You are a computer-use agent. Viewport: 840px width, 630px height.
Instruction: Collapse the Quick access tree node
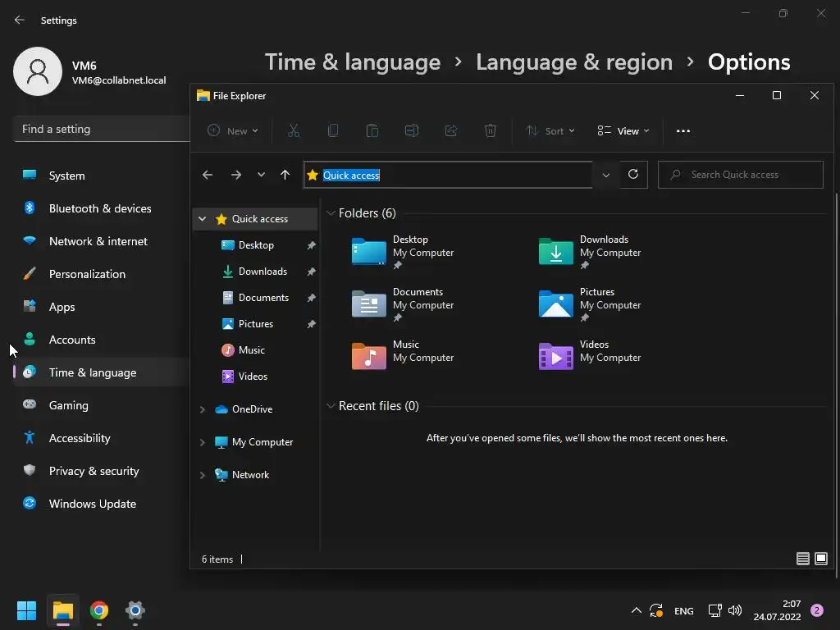202,218
